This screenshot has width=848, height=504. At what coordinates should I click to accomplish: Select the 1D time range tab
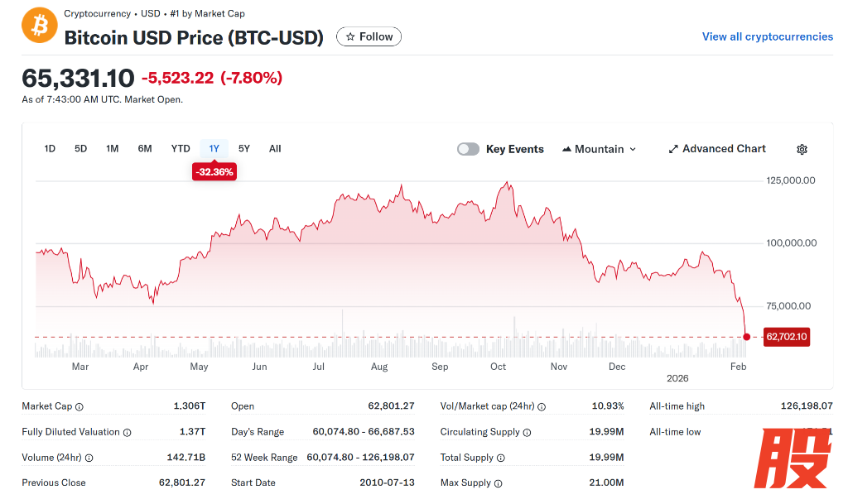point(50,149)
